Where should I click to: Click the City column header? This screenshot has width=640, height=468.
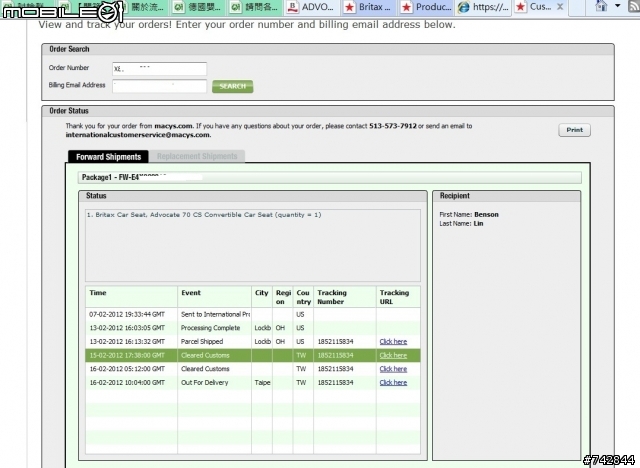pos(262,297)
